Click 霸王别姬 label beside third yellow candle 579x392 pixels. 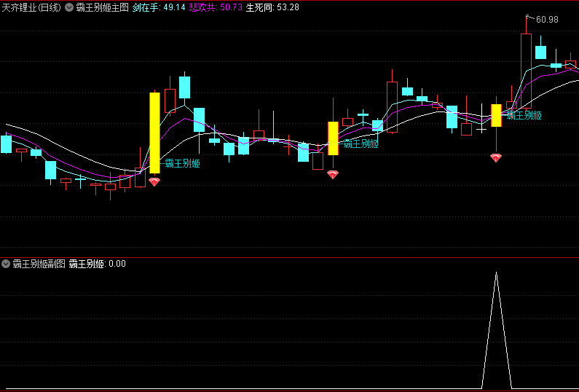pyautogui.click(x=524, y=116)
